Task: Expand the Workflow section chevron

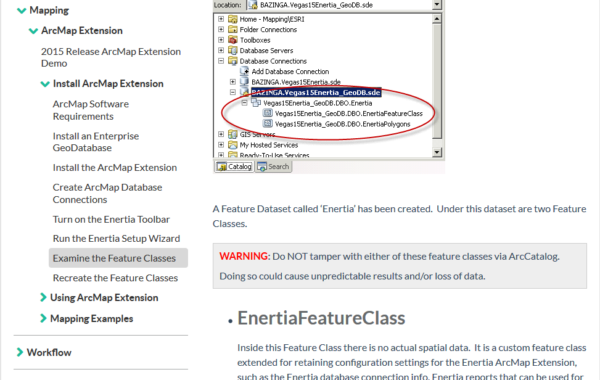Action: tap(20, 352)
